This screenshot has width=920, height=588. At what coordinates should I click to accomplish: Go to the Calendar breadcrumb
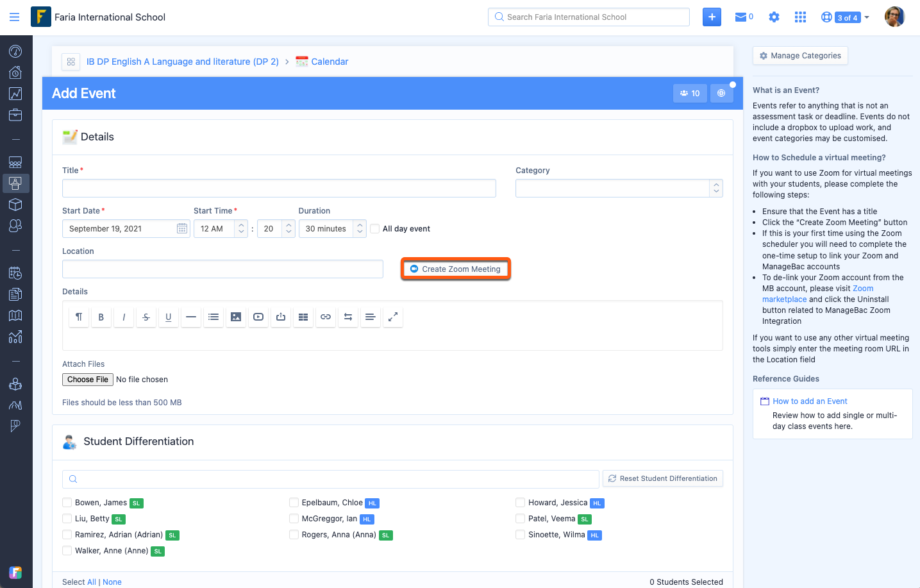click(x=330, y=62)
